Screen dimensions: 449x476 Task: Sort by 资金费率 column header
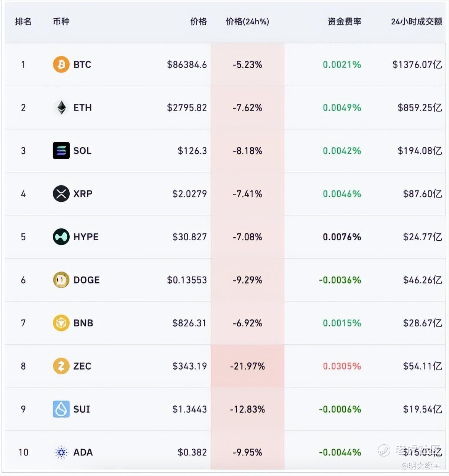point(344,22)
